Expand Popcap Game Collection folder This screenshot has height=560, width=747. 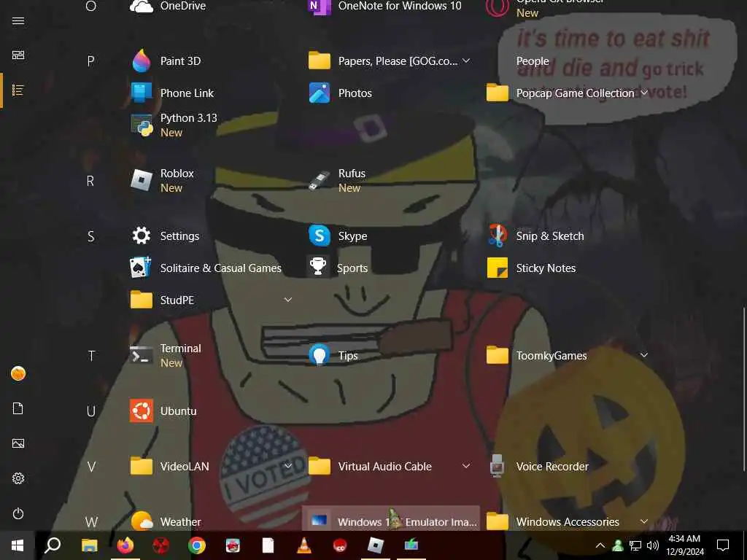[x=644, y=93]
